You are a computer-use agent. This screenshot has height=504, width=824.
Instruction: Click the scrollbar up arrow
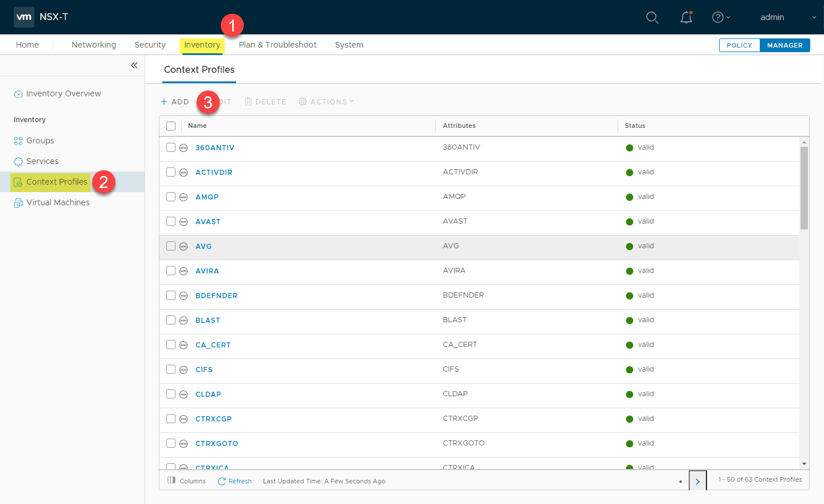pyautogui.click(x=804, y=142)
